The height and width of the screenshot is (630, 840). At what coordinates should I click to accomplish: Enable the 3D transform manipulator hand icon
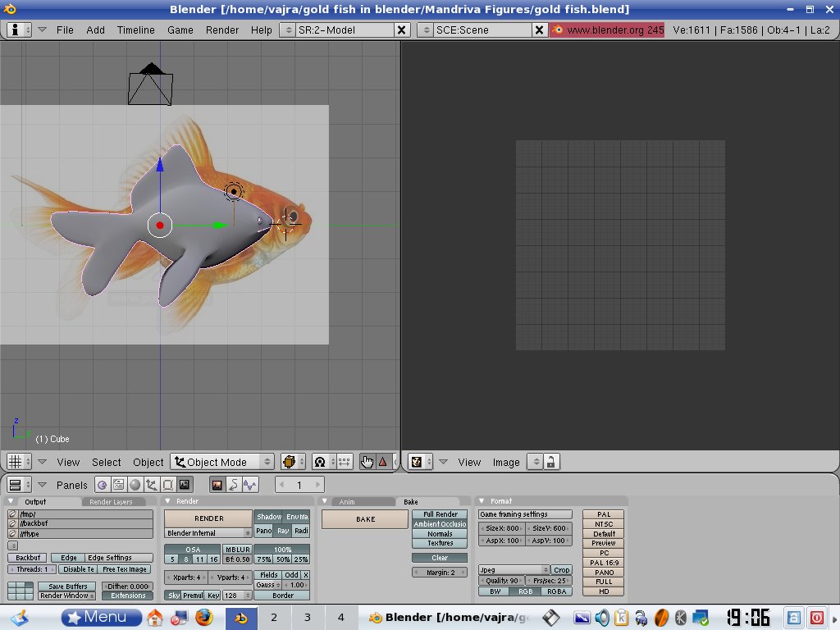(x=367, y=462)
